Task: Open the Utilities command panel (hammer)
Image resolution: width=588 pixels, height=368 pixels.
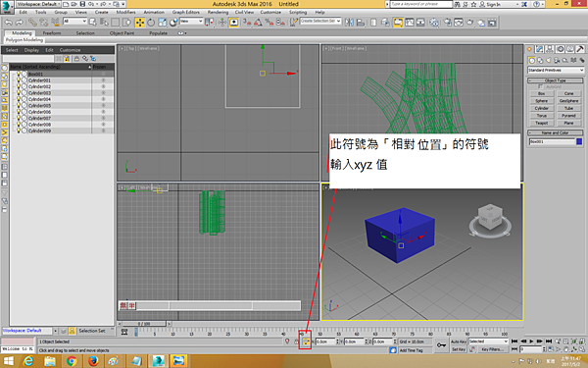Action: (x=580, y=49)
